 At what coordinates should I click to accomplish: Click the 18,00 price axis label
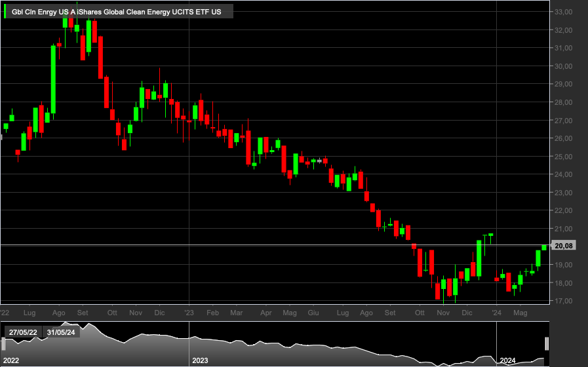coord(563,283)
